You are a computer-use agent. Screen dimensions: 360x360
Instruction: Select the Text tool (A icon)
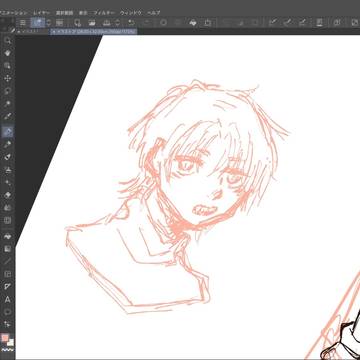click(8, 299)
